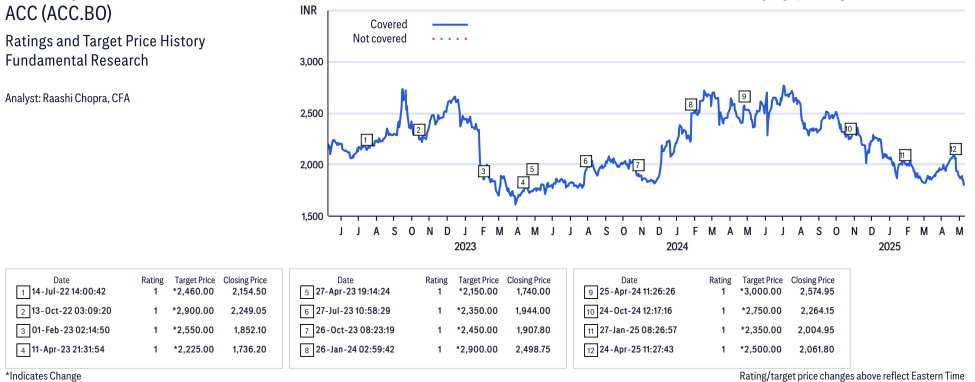This screenshot has width=975, height=382.
Task: Click date 26-Jan-24 02:59:42 in table
Action: point(355,349)
